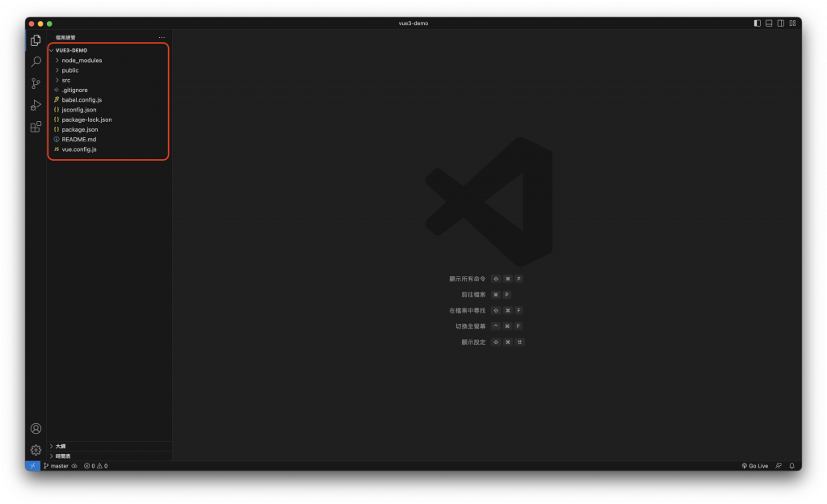Open the Search view in activity bar
827x504 pixels.
tap(36, 61)
